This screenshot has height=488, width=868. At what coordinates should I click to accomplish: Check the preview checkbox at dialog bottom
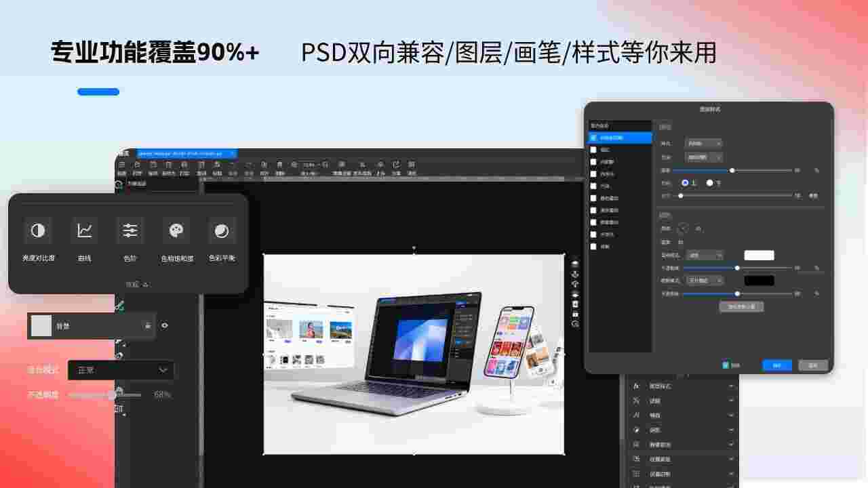point(727,364)
